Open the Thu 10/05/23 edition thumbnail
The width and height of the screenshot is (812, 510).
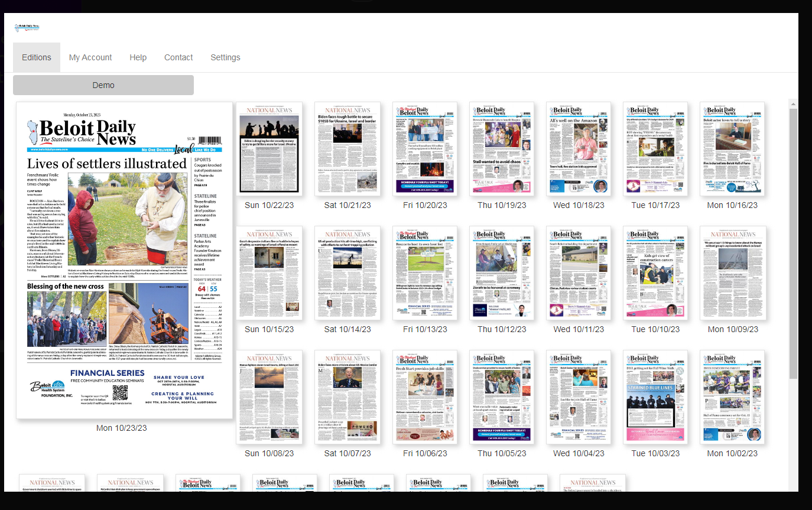click(502, 397)
